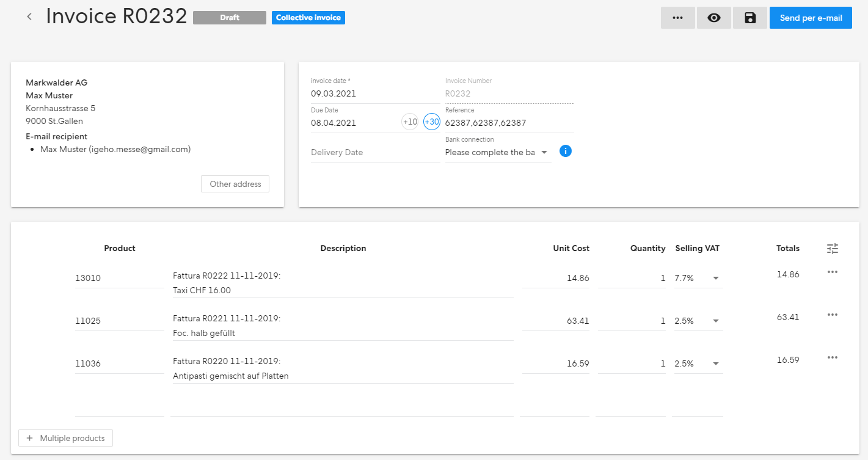Preview the invoice with the eye icon
868x460 pixels.
click(x=713, y=18)
